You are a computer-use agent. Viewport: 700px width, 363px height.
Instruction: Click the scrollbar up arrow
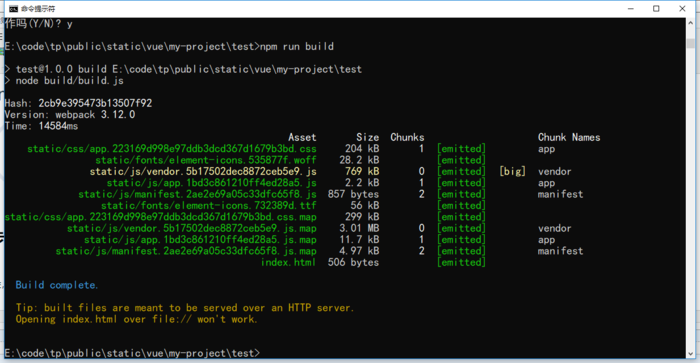[x=691, y=23]
